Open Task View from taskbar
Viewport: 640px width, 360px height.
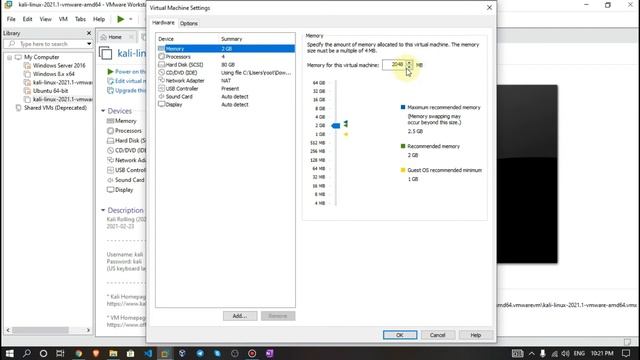[x=60, y=353]
